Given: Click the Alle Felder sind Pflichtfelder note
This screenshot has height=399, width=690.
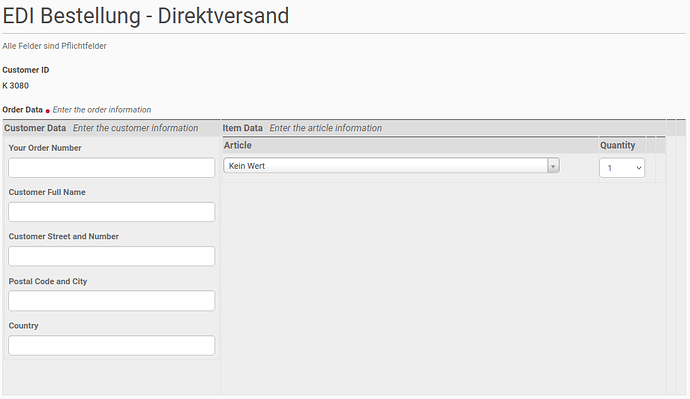Looking at the screenshot, I should coord(54,46).
